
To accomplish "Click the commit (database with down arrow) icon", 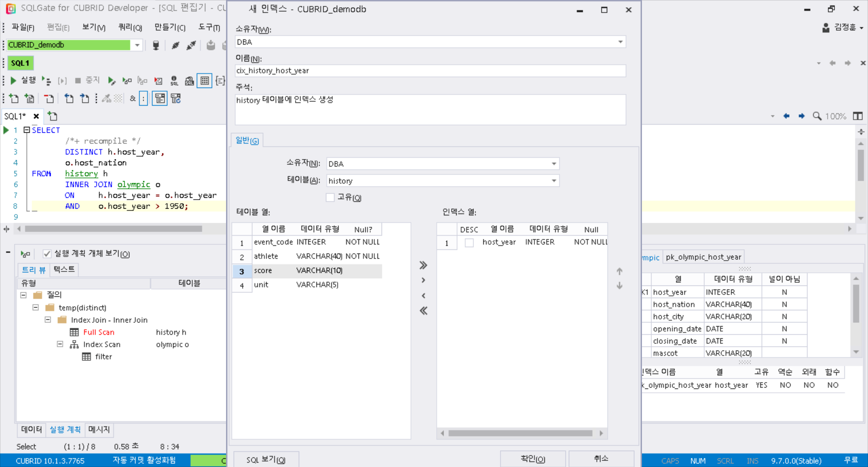I will point(211,45).
